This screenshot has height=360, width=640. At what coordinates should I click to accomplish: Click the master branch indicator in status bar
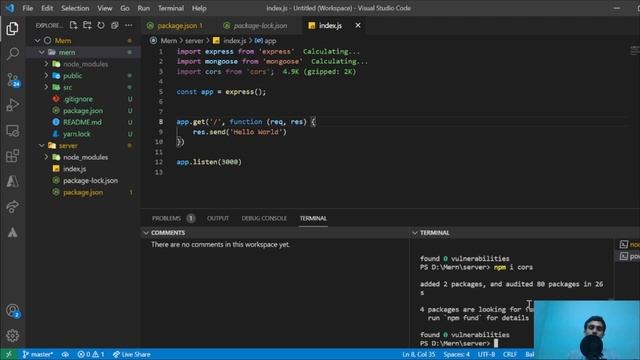tap(38, 354)
